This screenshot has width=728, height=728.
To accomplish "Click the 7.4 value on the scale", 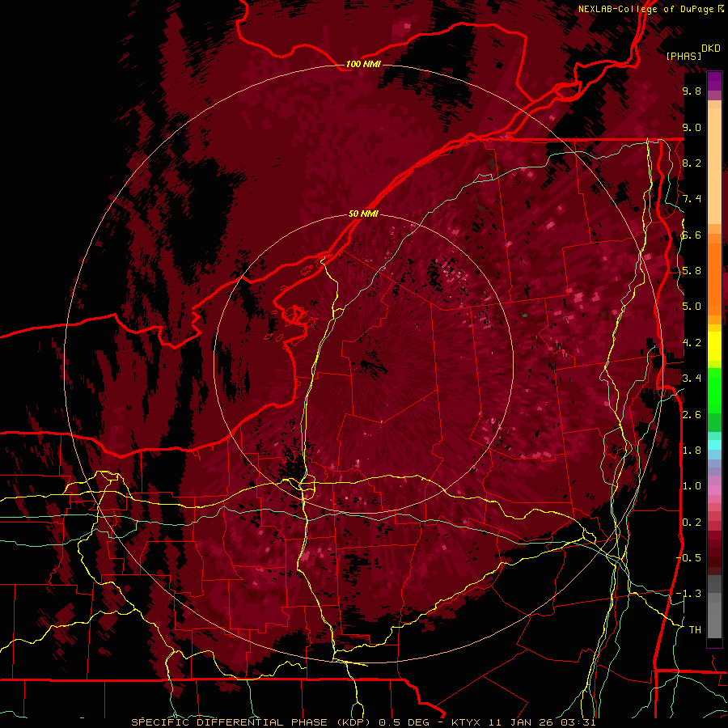I will [692, 199].
